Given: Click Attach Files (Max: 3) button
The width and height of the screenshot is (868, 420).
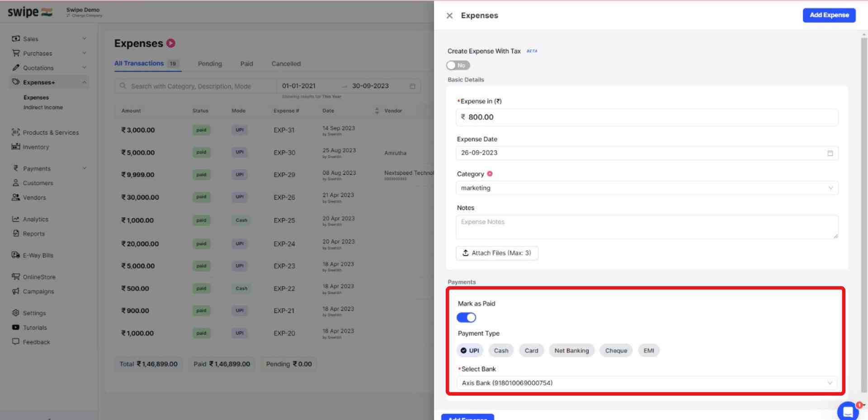Looking at the screenshot, I should tap(497, 253).
